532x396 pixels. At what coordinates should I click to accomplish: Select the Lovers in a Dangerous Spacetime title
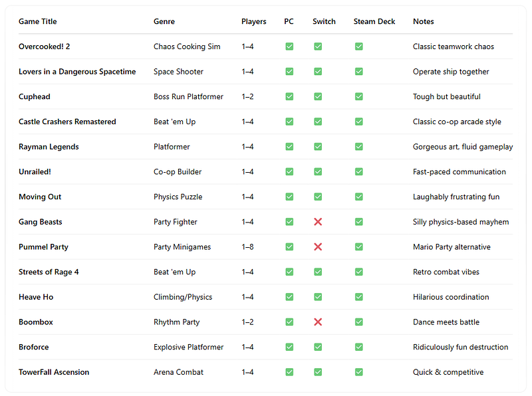point(77,72)
